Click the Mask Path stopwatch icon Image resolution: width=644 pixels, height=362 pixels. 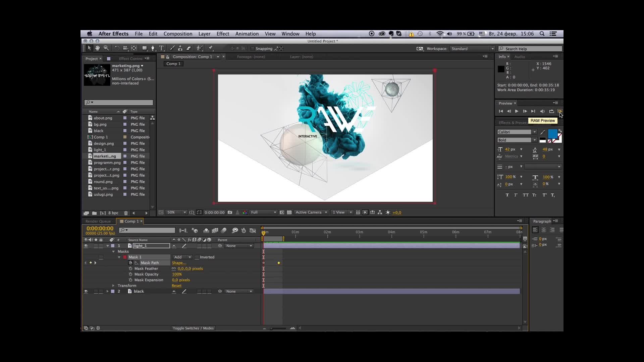click(x=130, y=263)
